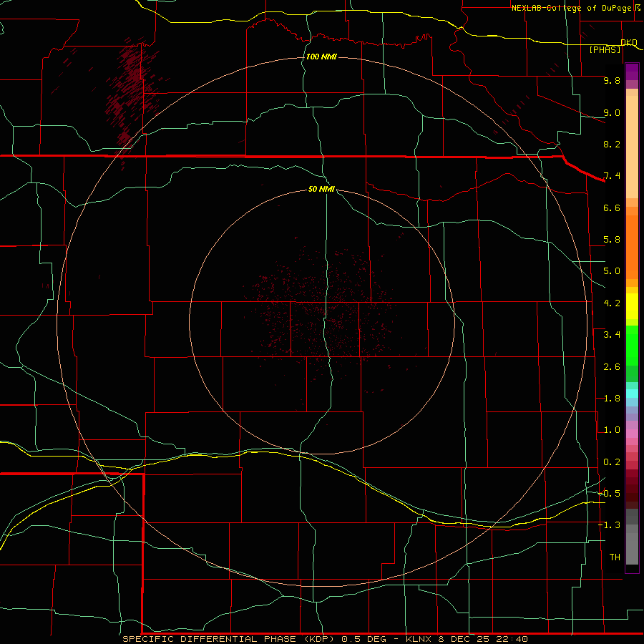
Task: Click the TH threshold label on the scale
Action: 615,557
